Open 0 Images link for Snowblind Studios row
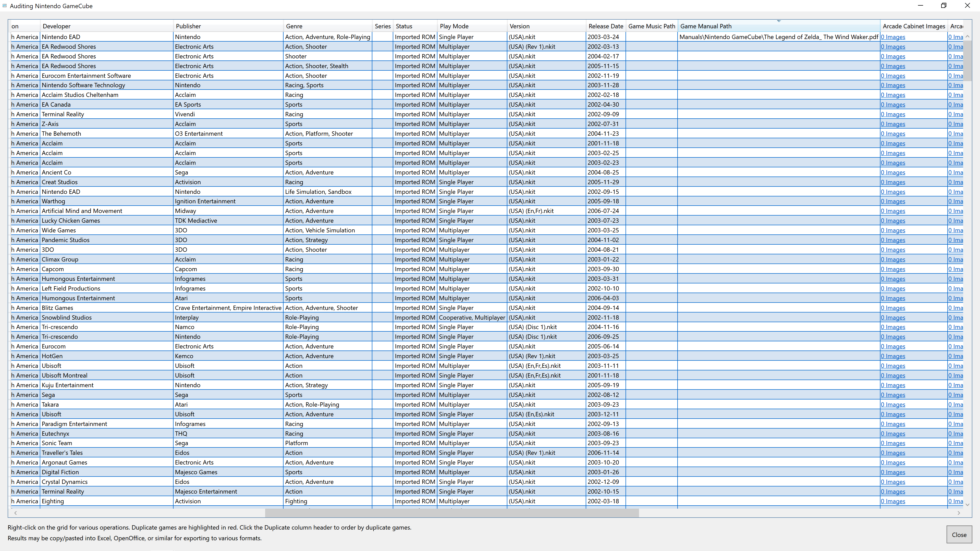Image resolution: width=980 pixels, height=551 pixels. [x=893, y=318]
